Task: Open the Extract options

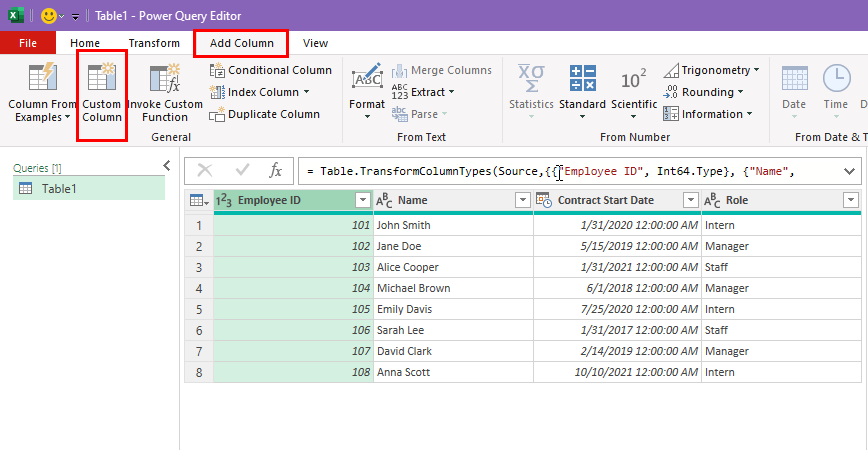Action: tap(423, 92)
